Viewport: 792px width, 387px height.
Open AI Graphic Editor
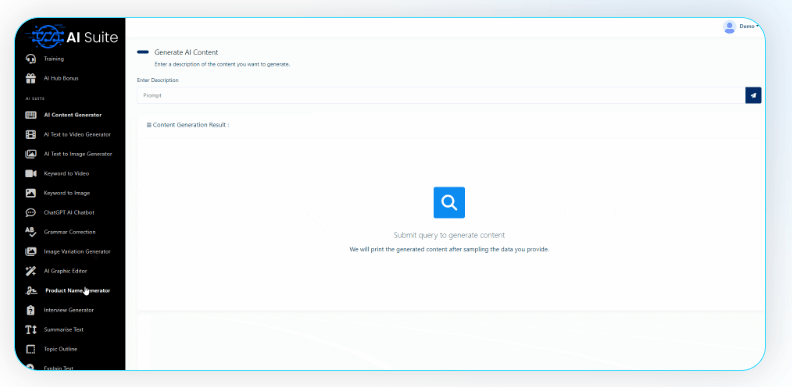point(66,271)
